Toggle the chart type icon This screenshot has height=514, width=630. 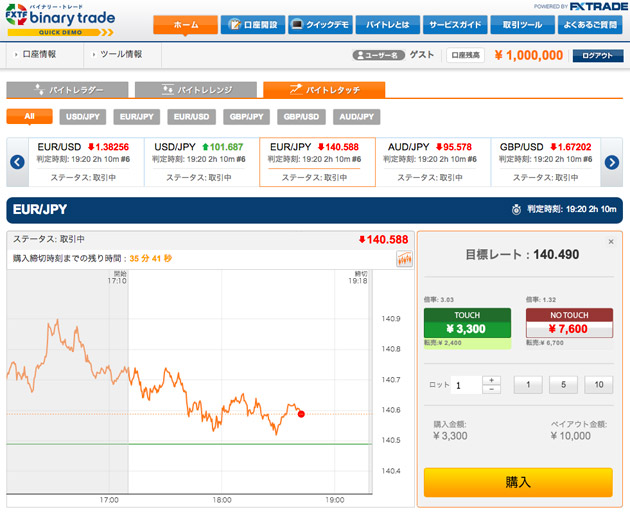tap(404, 258)
